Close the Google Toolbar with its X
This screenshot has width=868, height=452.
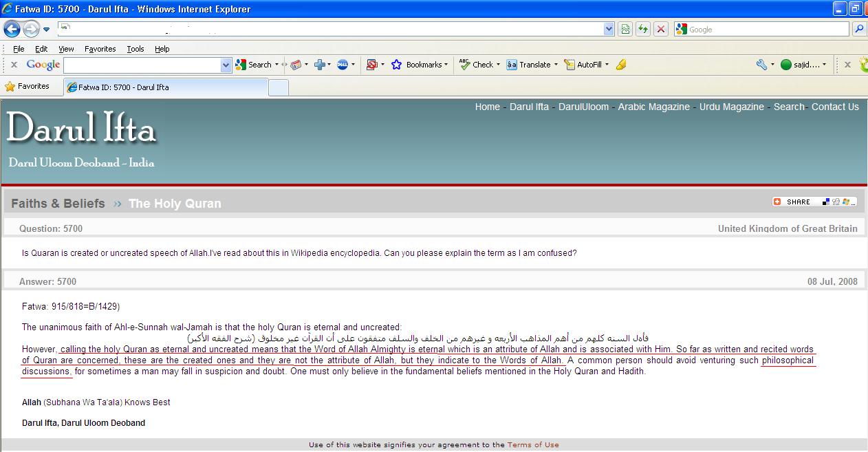pyautogui.click(x=14, y=65)
